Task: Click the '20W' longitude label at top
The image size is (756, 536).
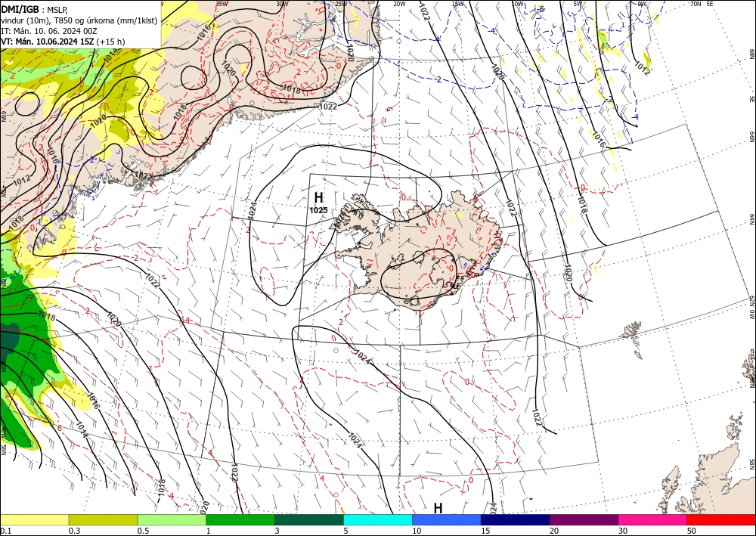Action: click(399, 4)
